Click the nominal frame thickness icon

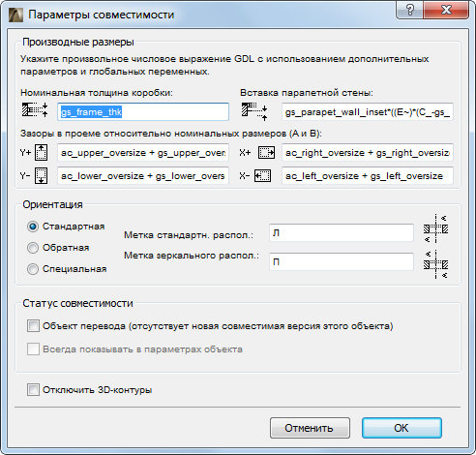35,110
